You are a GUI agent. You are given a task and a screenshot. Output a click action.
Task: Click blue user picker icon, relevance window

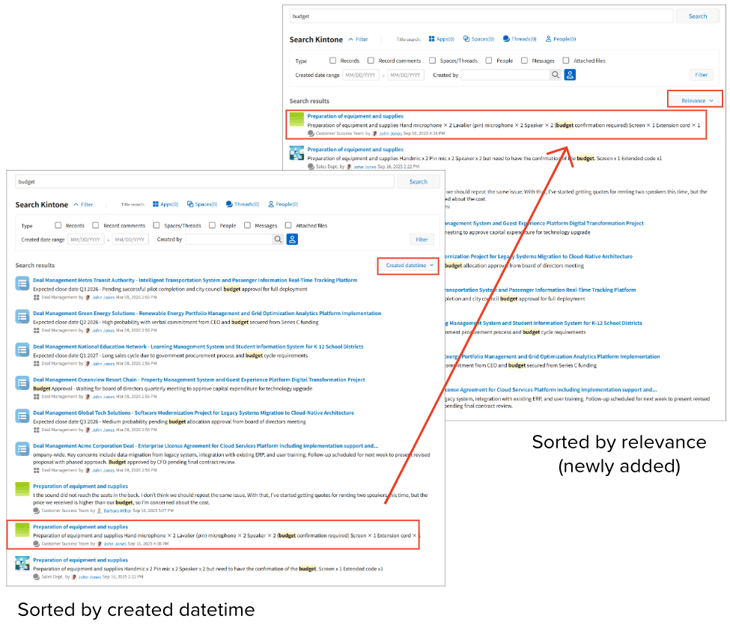(570, 74)
